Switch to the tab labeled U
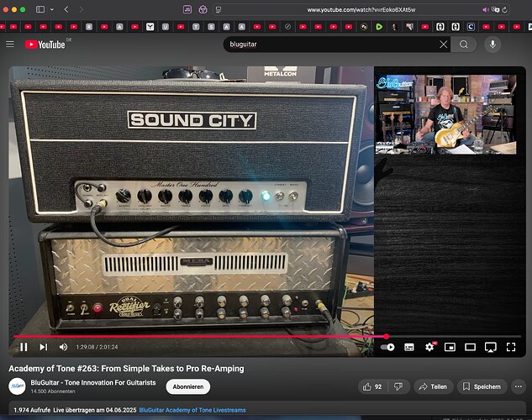Image resolution: width=532 pixels, height=420 pixels. (x=166, y=27)
